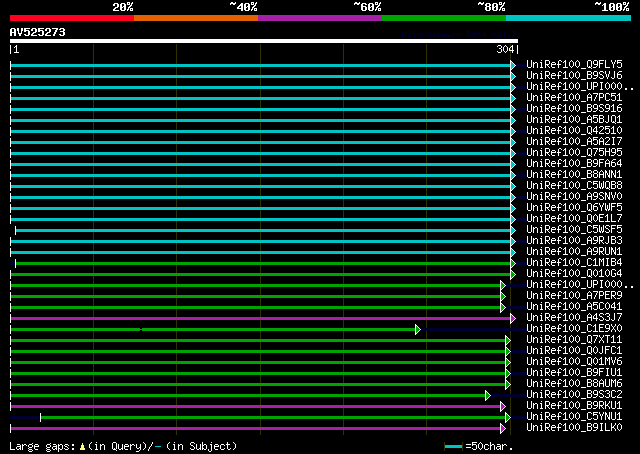
Task: Click the query name AV525273
Action: (38, 32)
